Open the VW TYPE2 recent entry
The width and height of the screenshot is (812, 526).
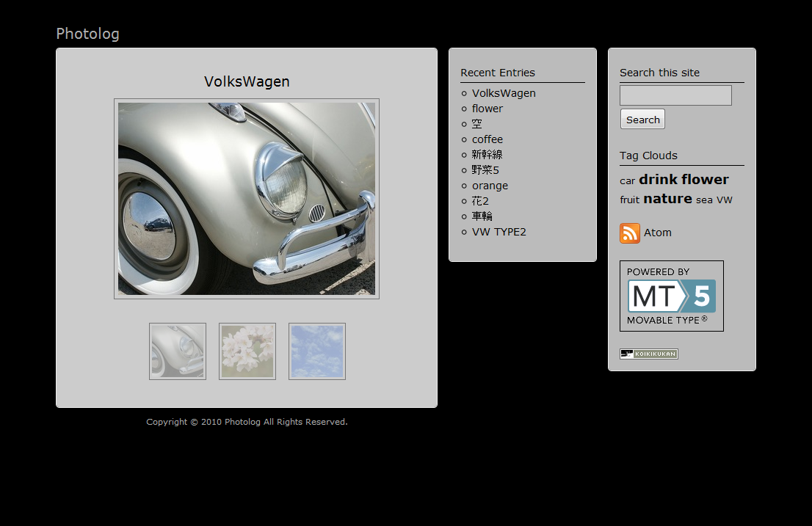click(x=499, y=232)
